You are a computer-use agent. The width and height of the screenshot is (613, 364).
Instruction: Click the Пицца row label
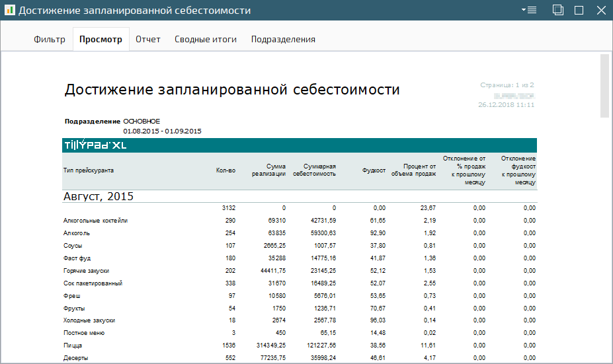tap(72, 346)
